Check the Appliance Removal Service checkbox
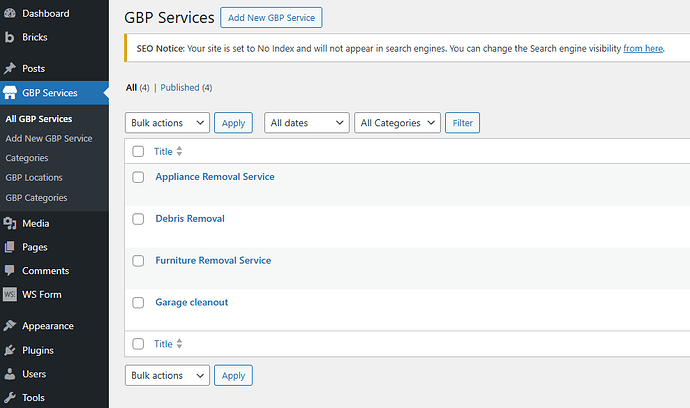690x408 pixels. pos(138,177)
